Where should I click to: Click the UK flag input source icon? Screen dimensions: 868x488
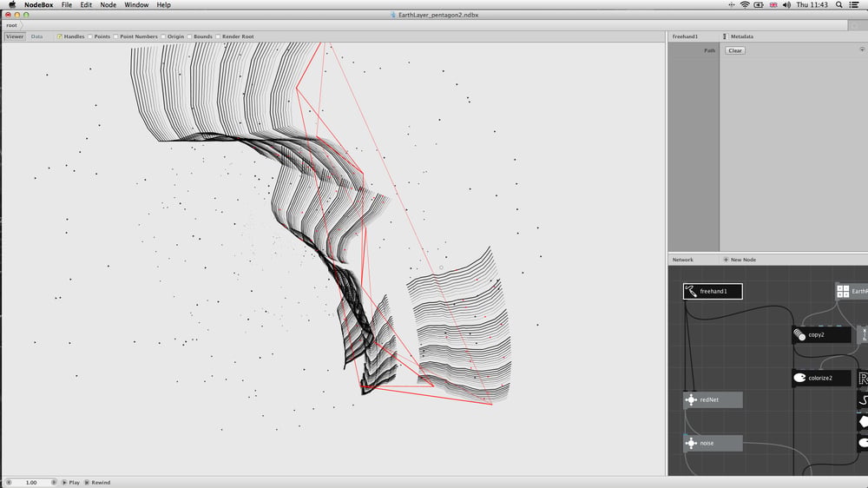click(773, 4)
